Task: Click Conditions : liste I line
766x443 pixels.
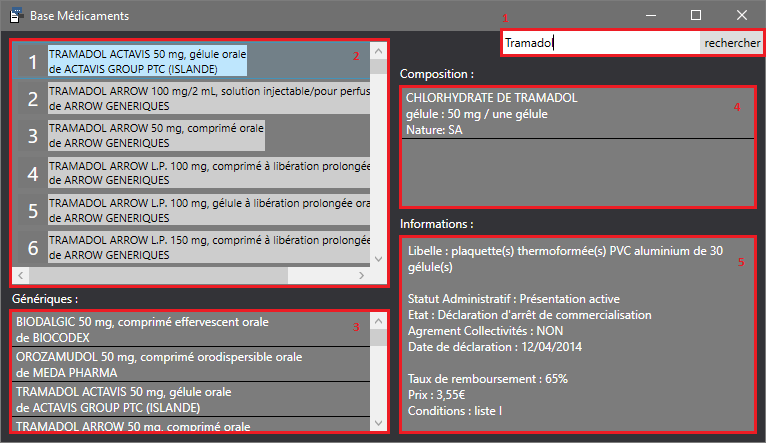Action: click(x=455, y=411)
